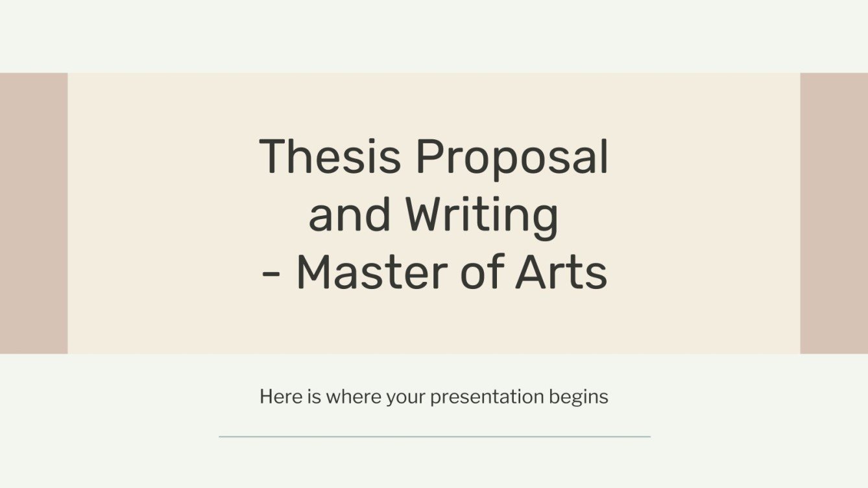Viewport: 868px width, 488px height.
Task: Click the word "Thesis" in the title
Action: coord(330,157)
